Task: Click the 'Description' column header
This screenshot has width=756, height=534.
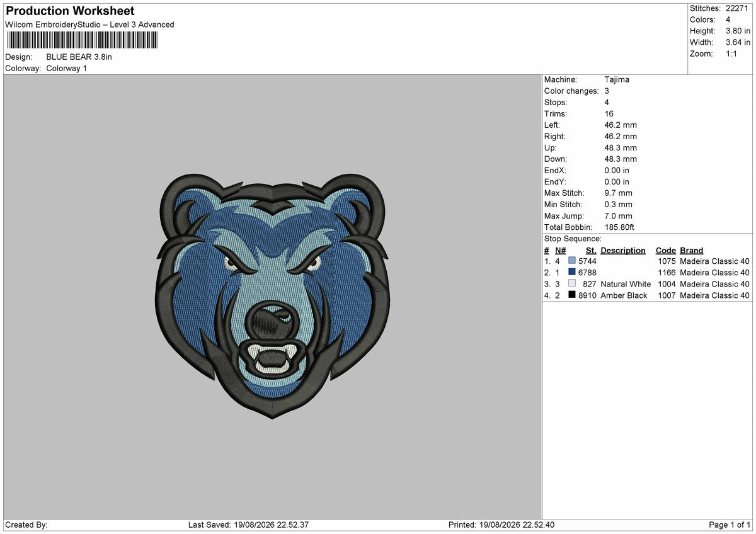Action: click(623, 250)
